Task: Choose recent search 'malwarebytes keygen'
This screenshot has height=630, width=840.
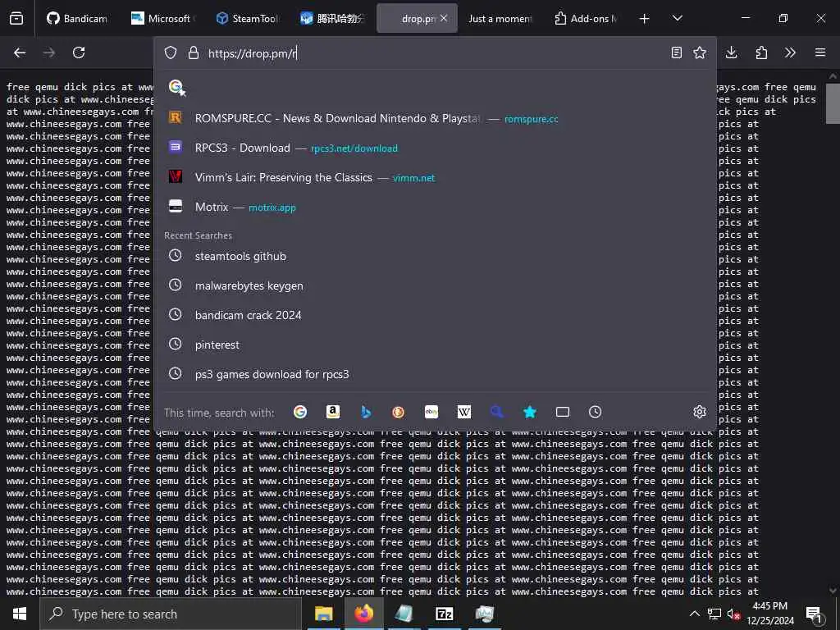Action: (435, 285)
